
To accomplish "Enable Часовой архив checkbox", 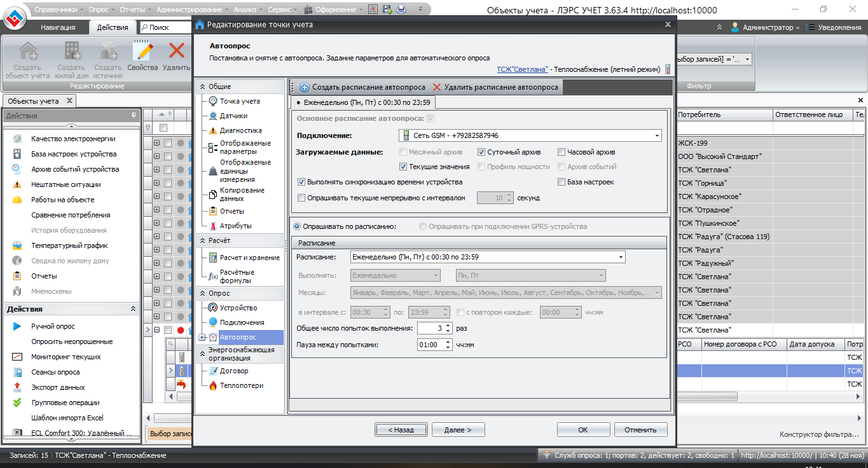I will point(561,152).
